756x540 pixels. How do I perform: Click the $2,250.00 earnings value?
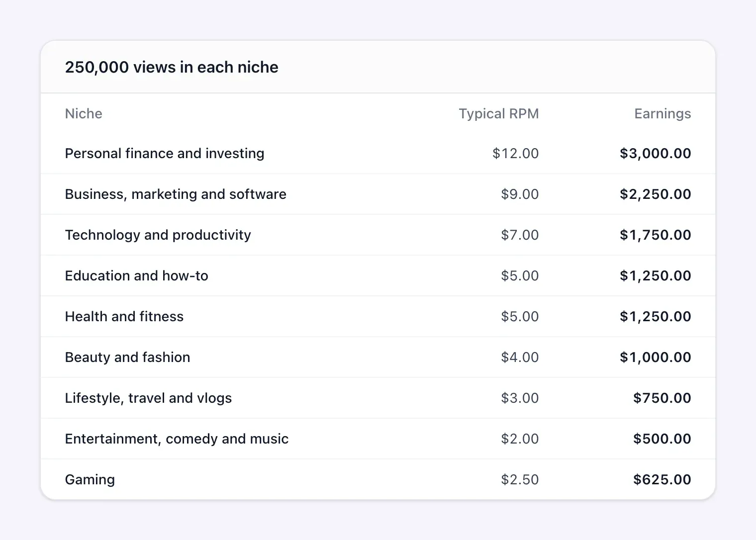(x=655, y=194)
